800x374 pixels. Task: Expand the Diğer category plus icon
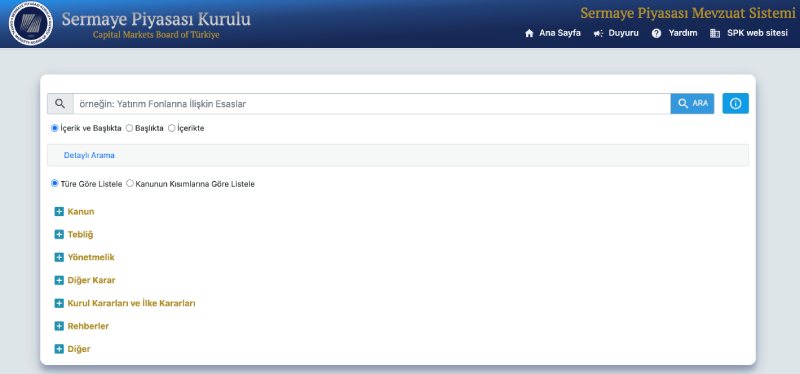59,349
